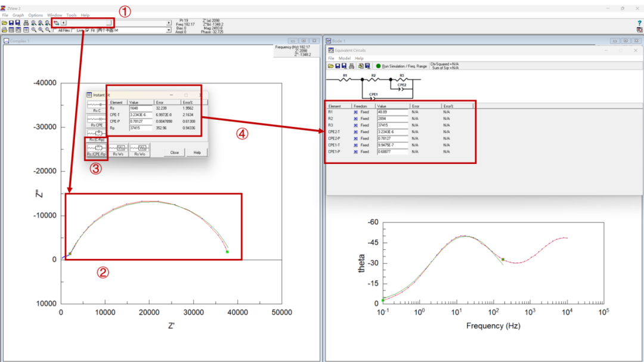The height and width of the screenshot is (362, 644).
Task: Toggle Fixed freedom for R2
Action: (x=355, y=118)
